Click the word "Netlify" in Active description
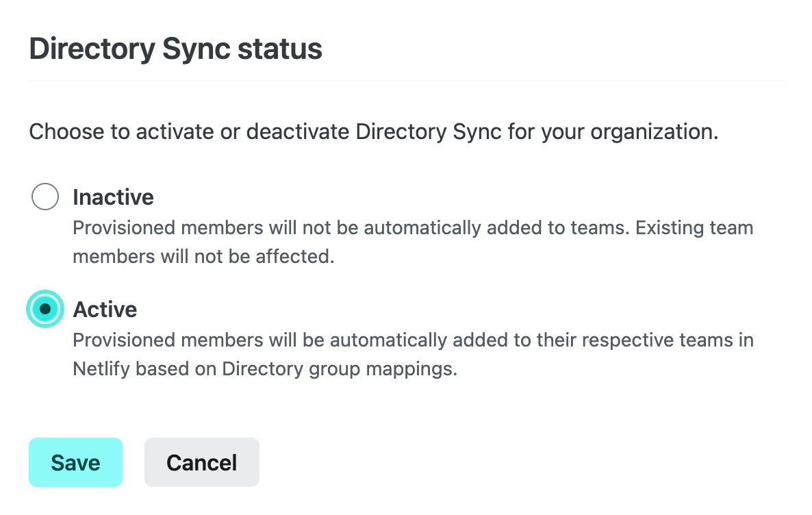The height and width of the screenshot is (515, 812). [101, 369]
